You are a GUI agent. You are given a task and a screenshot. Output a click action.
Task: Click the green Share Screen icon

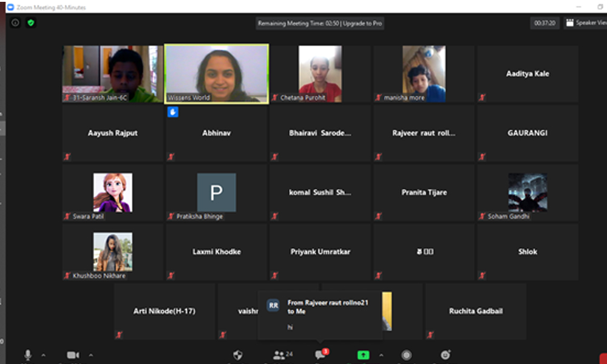(x=363, y=355)
